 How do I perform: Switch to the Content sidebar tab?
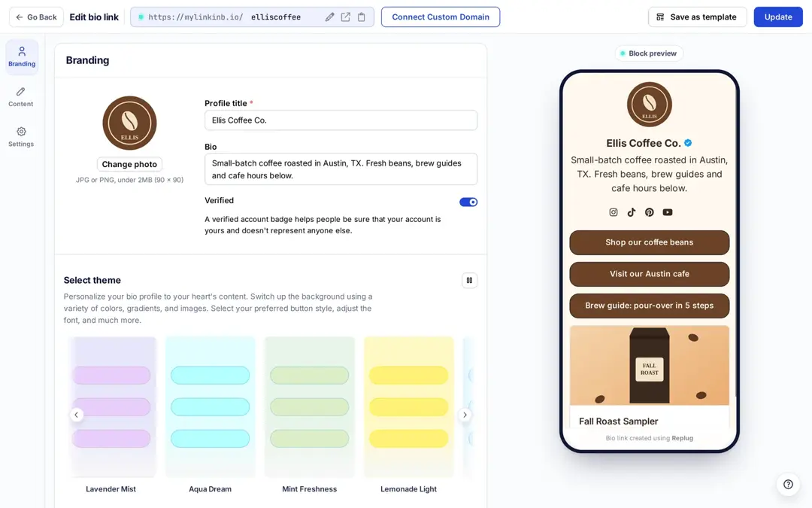21,97
